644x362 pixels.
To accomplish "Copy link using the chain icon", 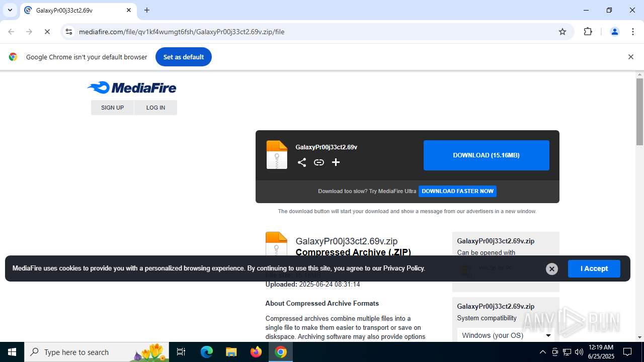I will [319, 162].
